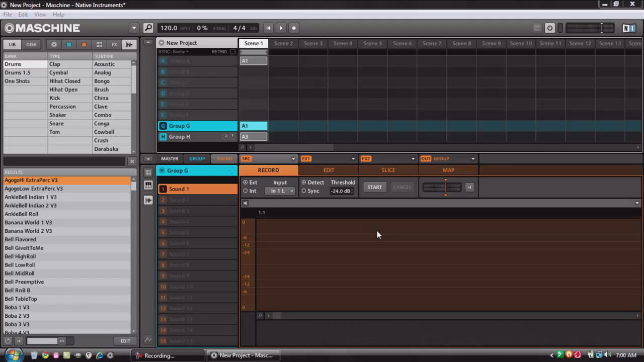This screenshot has height=362, width=644.
Task: Click the audio engine power icon
Action: (x=550, y=28)
